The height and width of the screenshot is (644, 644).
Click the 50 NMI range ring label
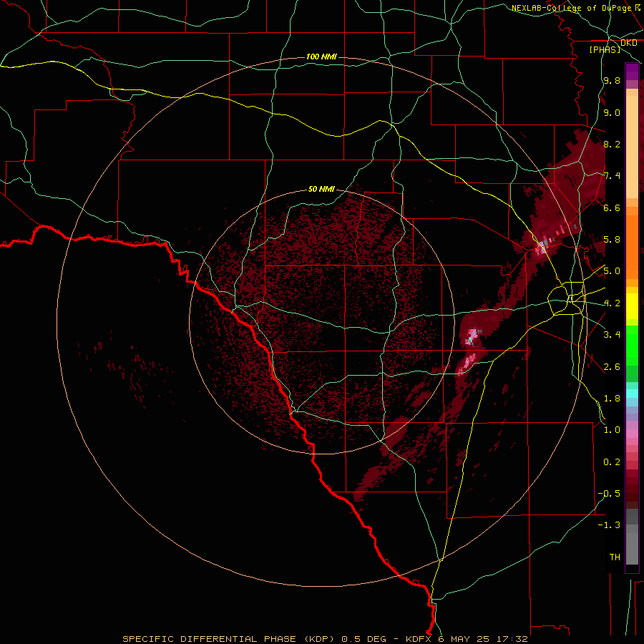pos(321,189)
